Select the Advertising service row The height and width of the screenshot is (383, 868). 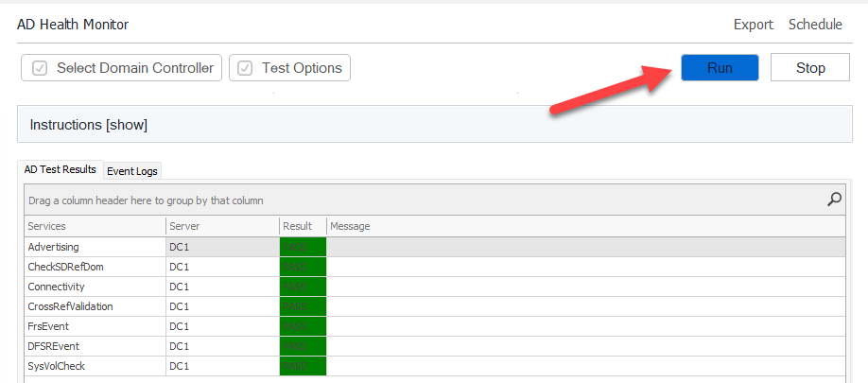click(95, 247)
